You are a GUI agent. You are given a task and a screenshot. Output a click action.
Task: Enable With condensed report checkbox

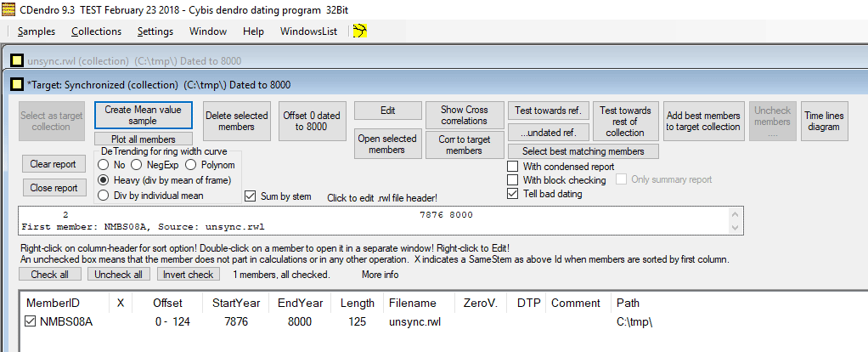[513, 167]
